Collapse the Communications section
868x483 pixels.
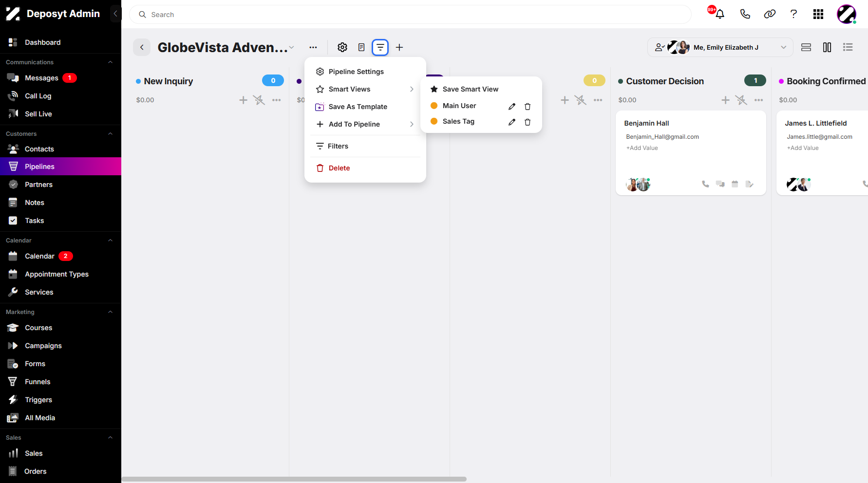(x=110, y=62)
